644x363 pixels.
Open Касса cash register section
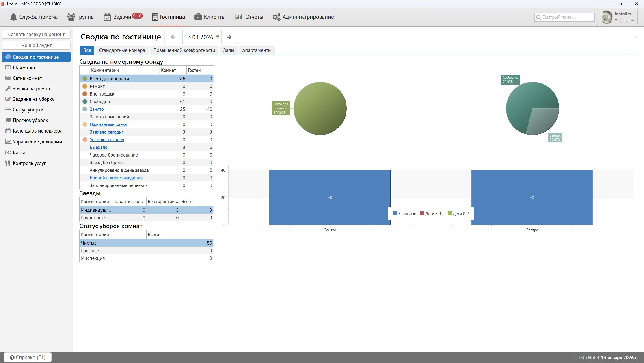19,153
